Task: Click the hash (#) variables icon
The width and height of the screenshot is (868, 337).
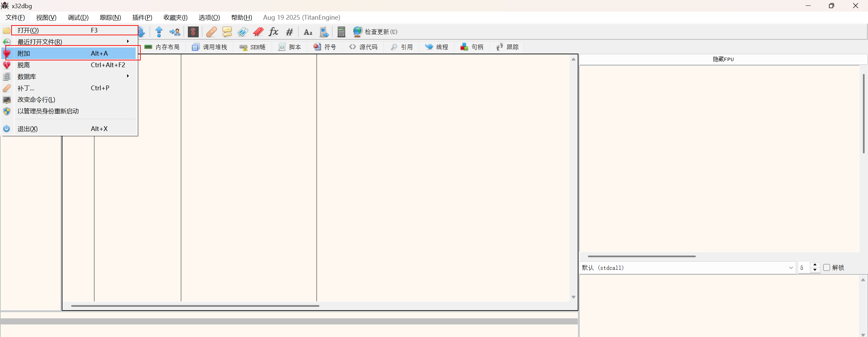Action: point(289,32)
